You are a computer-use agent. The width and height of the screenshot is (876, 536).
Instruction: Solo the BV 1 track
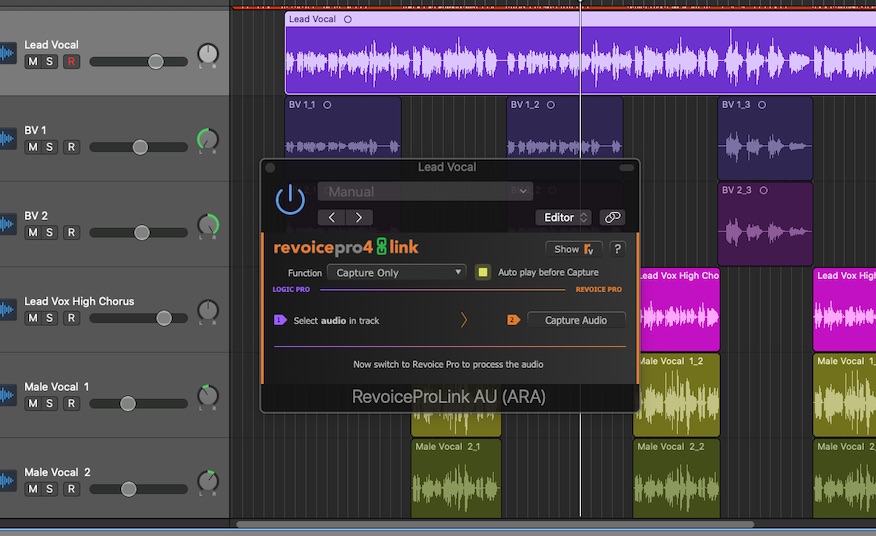point(49,147)
